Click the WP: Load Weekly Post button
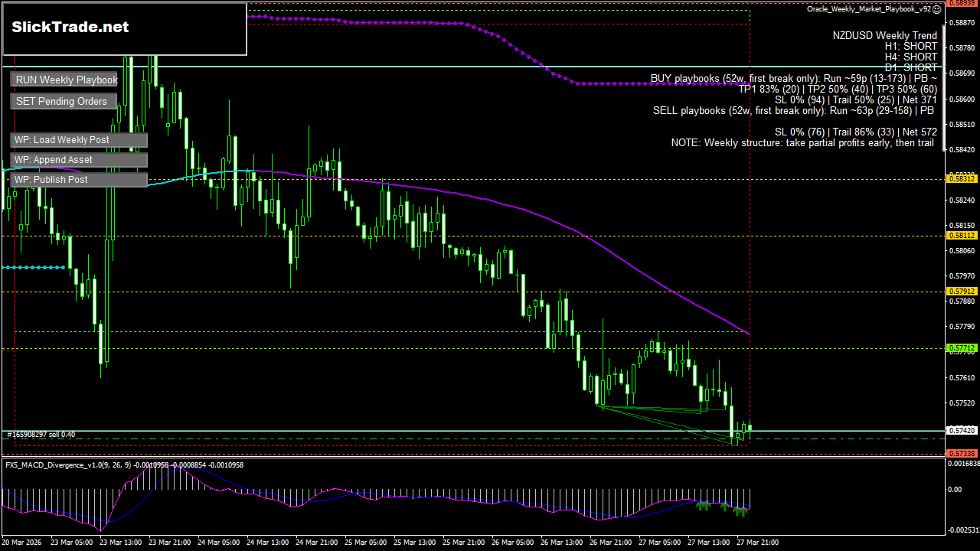Image resolution: width=980 pixels, height=551 pixels. coord(79,140)
